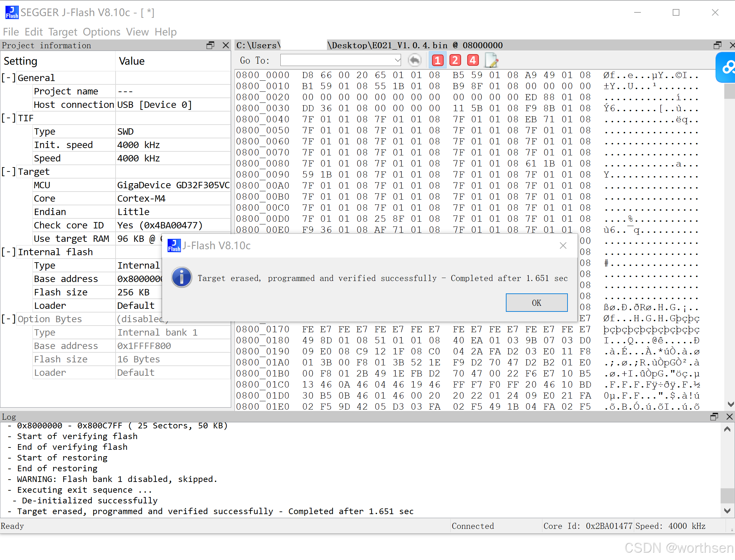Switch hex view to 4-byte units

point(473,60)
